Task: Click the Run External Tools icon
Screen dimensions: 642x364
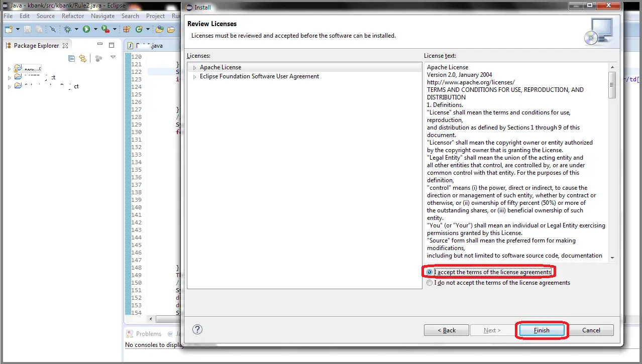Action: coord(105,30)
